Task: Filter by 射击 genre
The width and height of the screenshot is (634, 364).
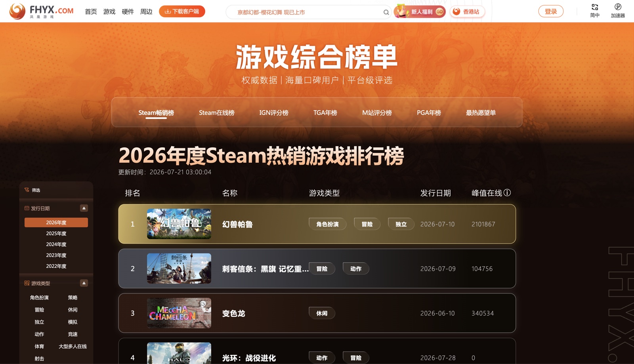Action: 39,359
